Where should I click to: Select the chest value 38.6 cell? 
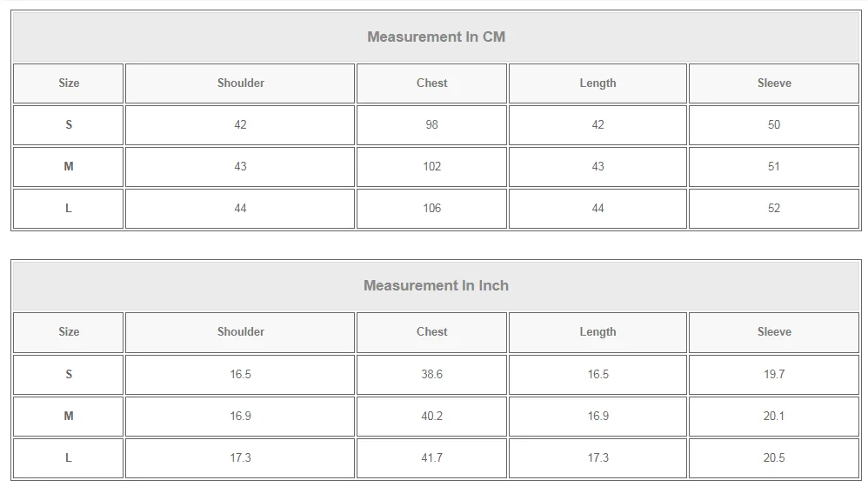point(431,375)
